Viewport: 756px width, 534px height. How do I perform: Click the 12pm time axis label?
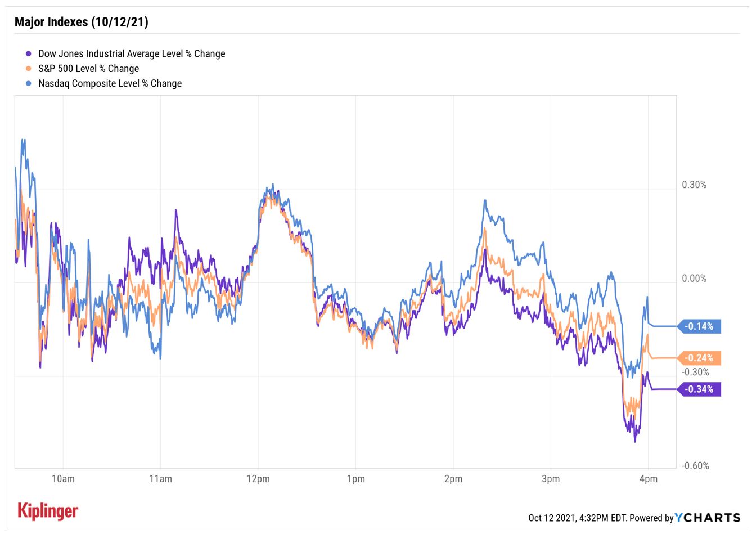(x=258, y=479)
